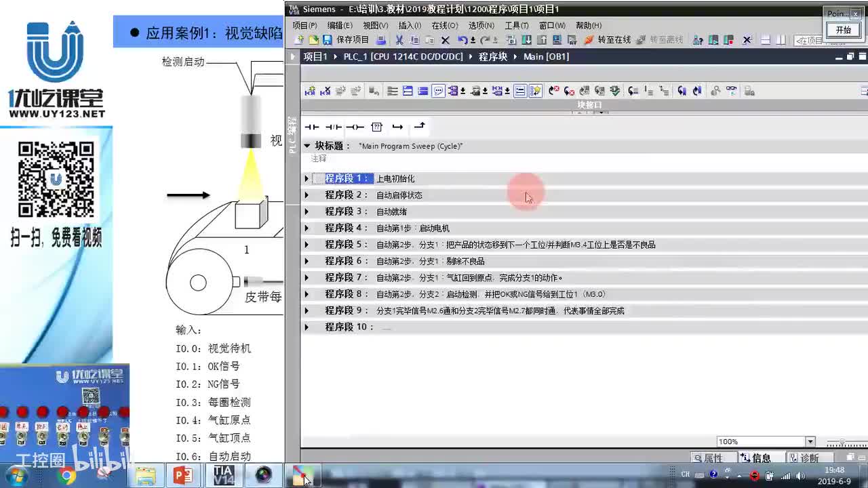The height and width of the screenshot is (488, 868).
Task: Open TIA V14 taskbar icon
Action: click(223, 475)
